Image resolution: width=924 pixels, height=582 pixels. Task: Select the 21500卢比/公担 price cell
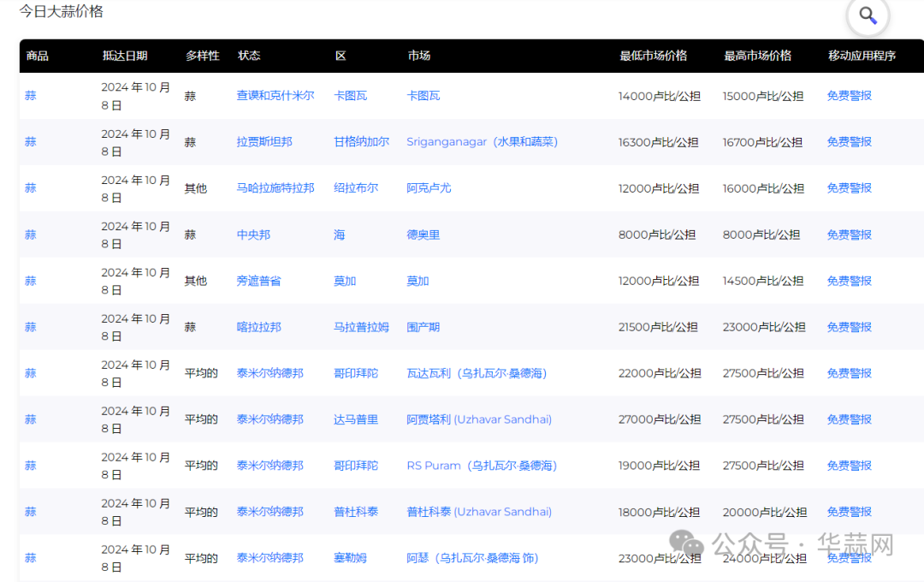[x=658, y=327]
